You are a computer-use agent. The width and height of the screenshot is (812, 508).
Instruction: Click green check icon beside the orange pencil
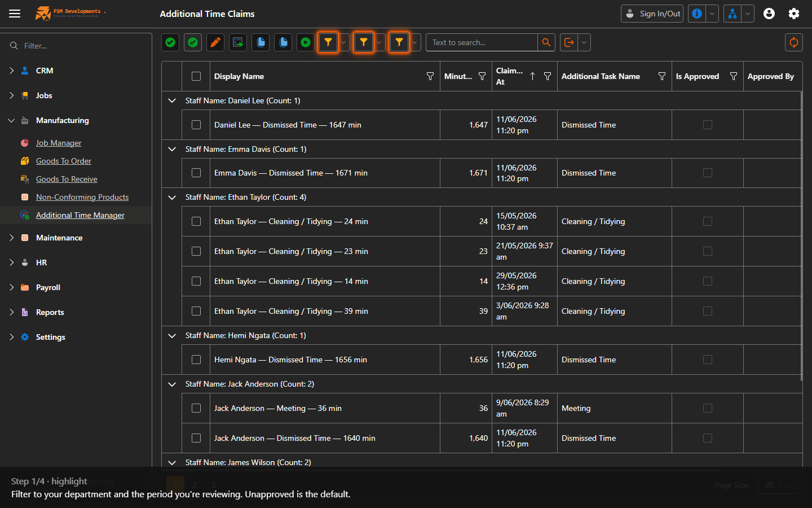[193, 42]
